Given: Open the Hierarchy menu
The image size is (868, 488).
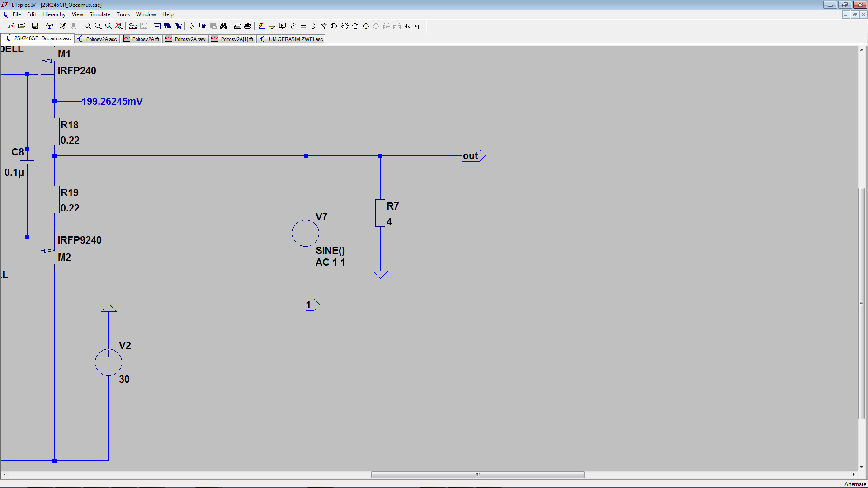Looking at the screenshot, I should coord(54,14).
